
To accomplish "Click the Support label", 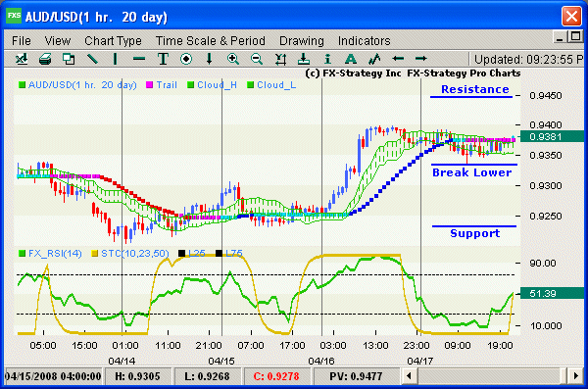I will coord(474,233).
